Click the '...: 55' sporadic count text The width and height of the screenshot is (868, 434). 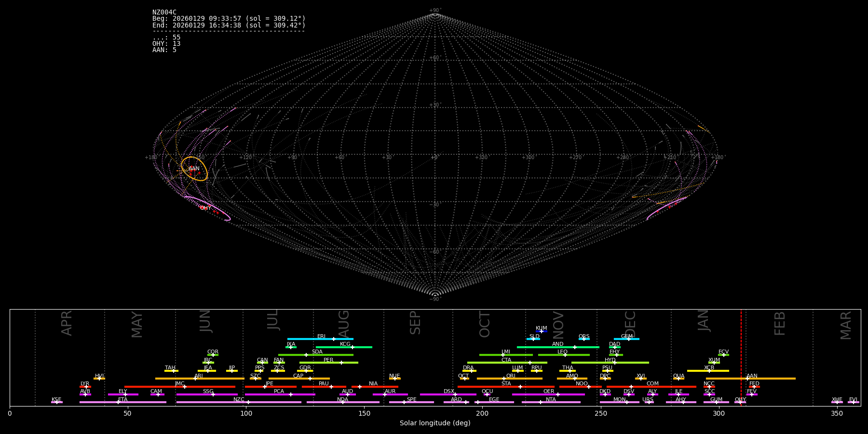[x=166, y=38]
